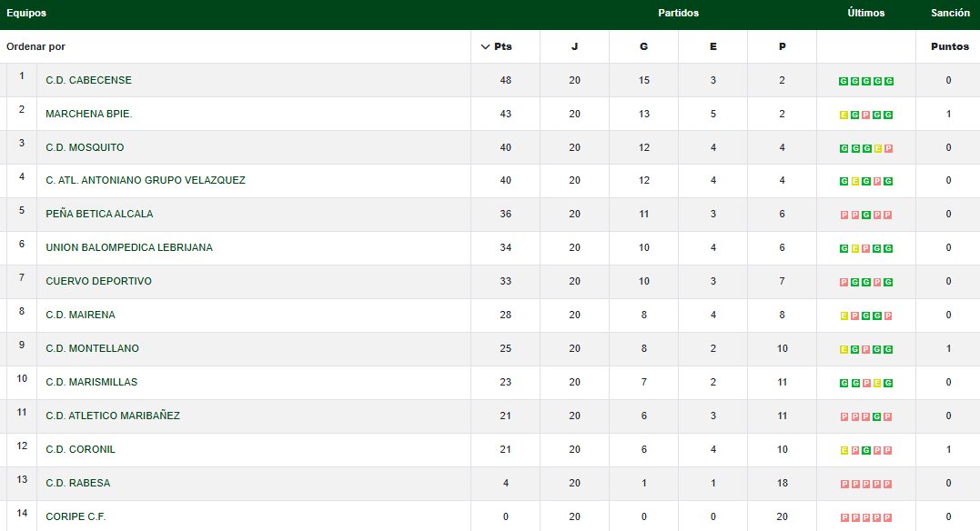Click the yellow E badge in UNION BALOMPEDICA LEBRIJANA row
Viewport: 980px width, 531px height.
[854, 249]
